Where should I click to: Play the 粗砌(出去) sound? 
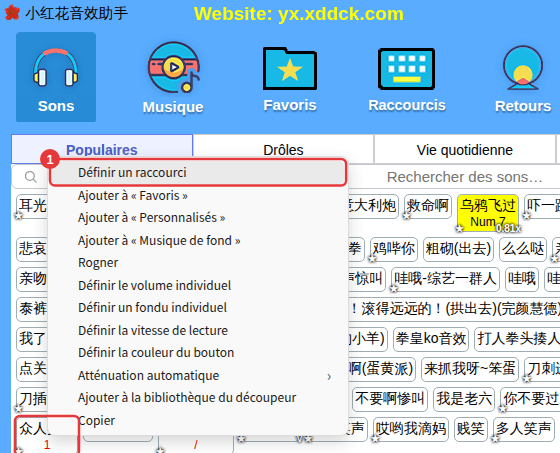pyautogui.click(x=458, y=249)
